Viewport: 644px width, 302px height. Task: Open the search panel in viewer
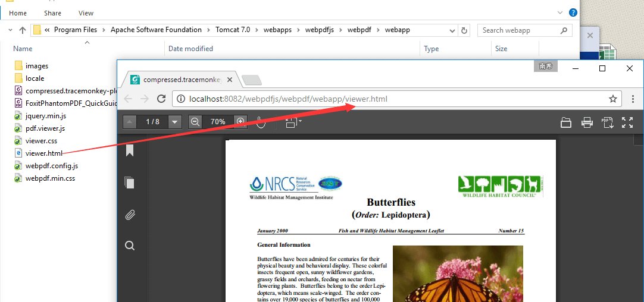tap(130, 246)
